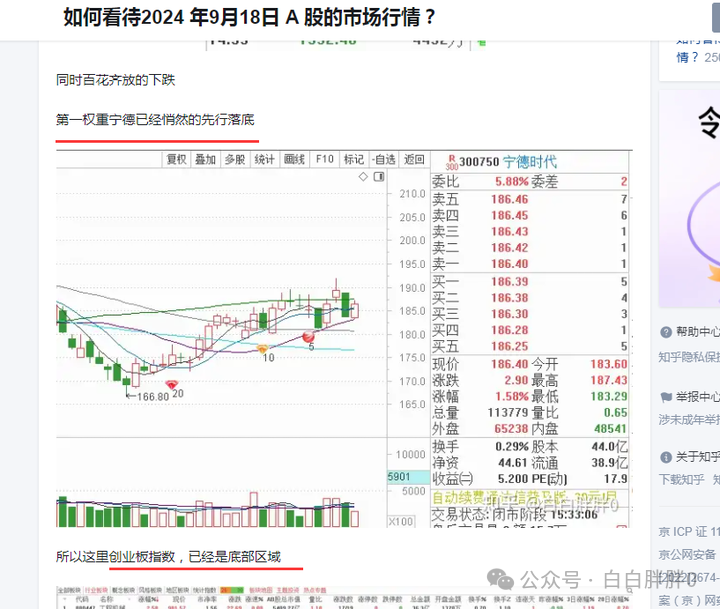Click the X100 volume unit label

401,522
